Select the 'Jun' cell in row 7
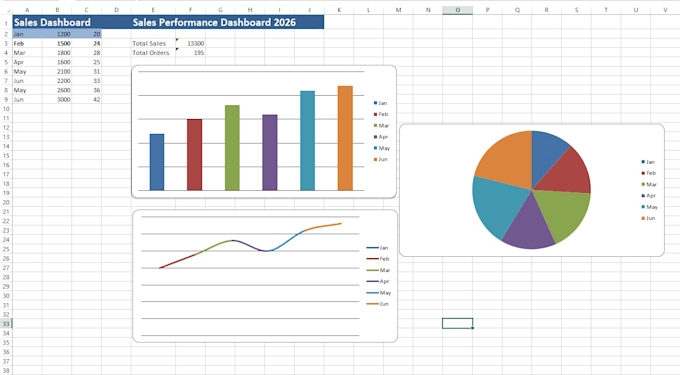Screen dimensions: 680x375 tap(27, 81)
